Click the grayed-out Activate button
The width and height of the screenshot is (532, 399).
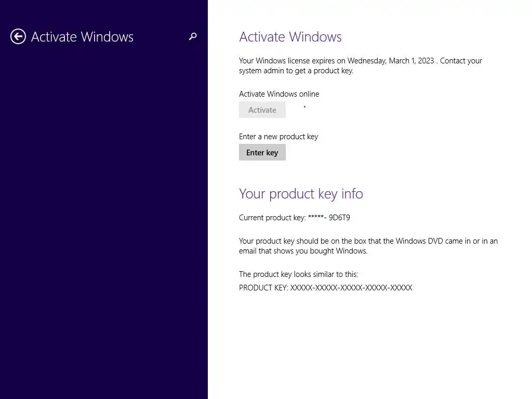point(262,110)
